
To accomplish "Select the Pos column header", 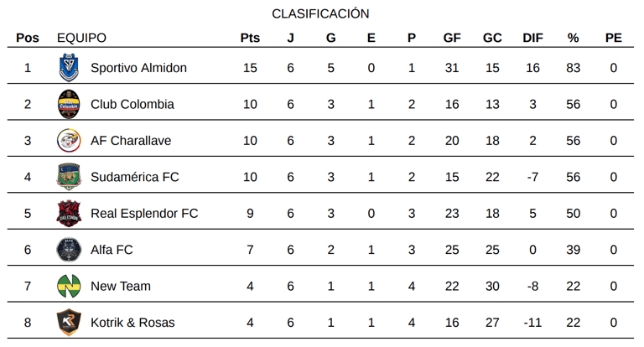I will tap(28, 38).
